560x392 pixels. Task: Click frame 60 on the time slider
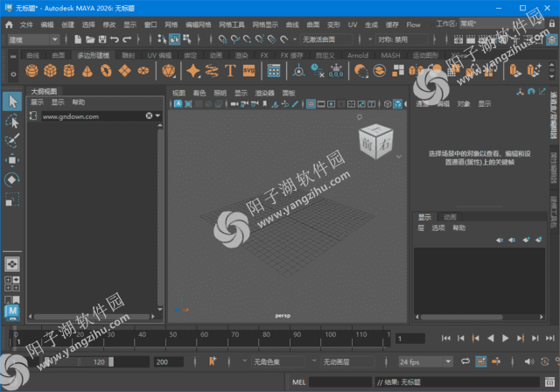(204, 336)
